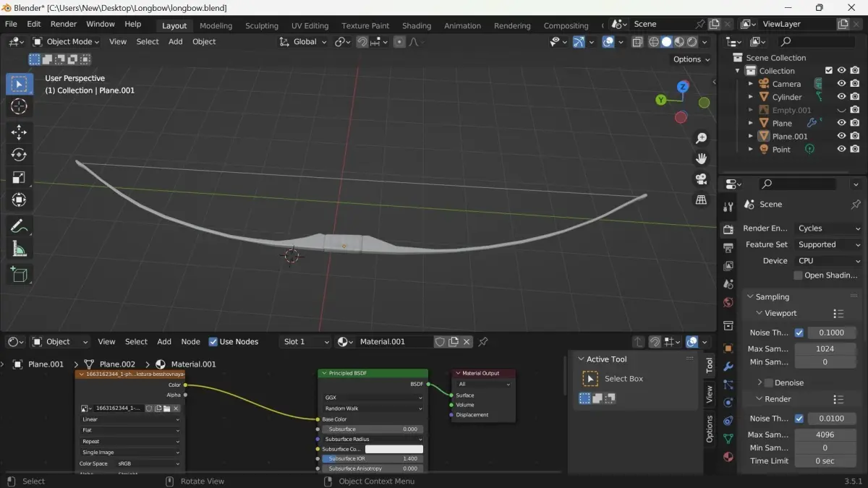Screen dimensions: 868x488
Task: Toggle Viewport Noise Threshold checkbox
Action: point(799,333)
